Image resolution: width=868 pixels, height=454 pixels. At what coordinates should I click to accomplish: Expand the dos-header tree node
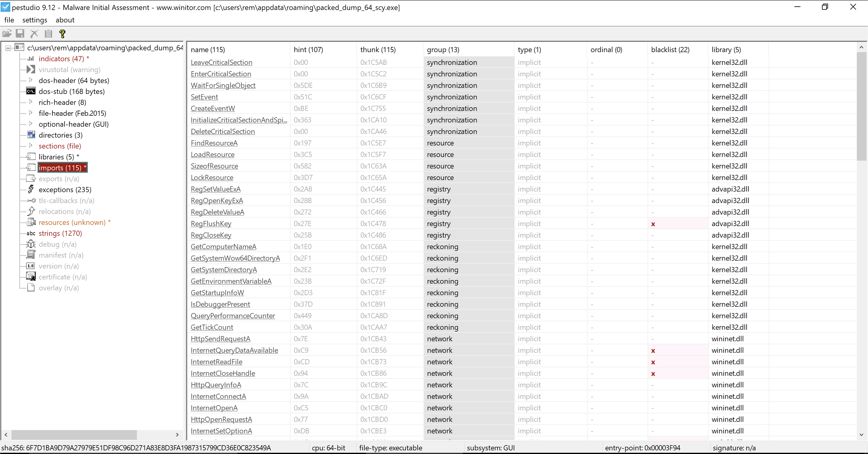point(31,80)
